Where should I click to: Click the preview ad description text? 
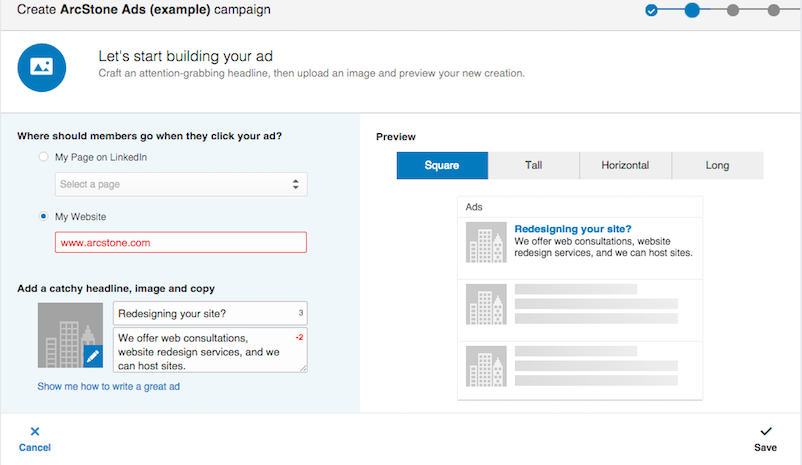pyautogui.click(x=604, y=247)
